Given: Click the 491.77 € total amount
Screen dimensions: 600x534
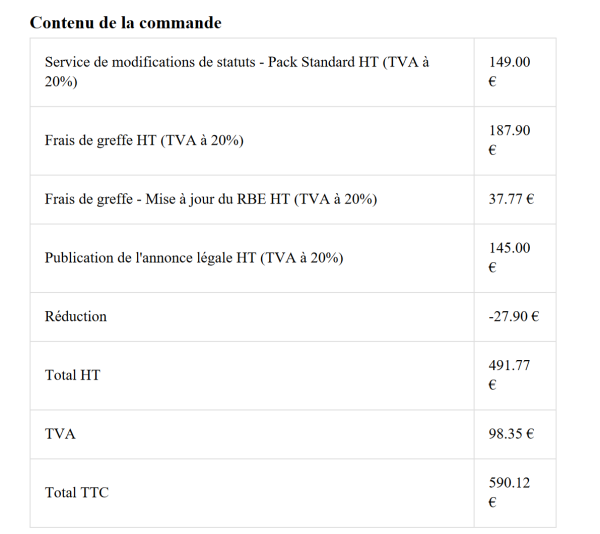Looking at the screenshot, I should click(509, 375).
